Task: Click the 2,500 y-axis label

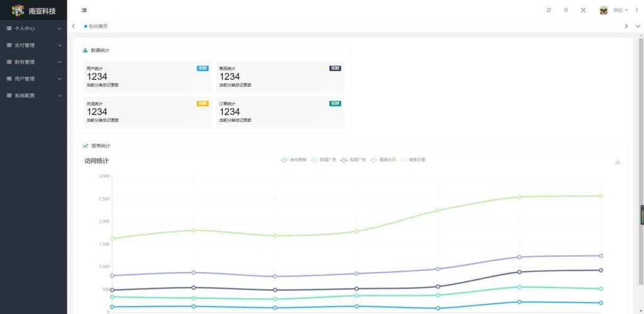Action: coord(104,199)
